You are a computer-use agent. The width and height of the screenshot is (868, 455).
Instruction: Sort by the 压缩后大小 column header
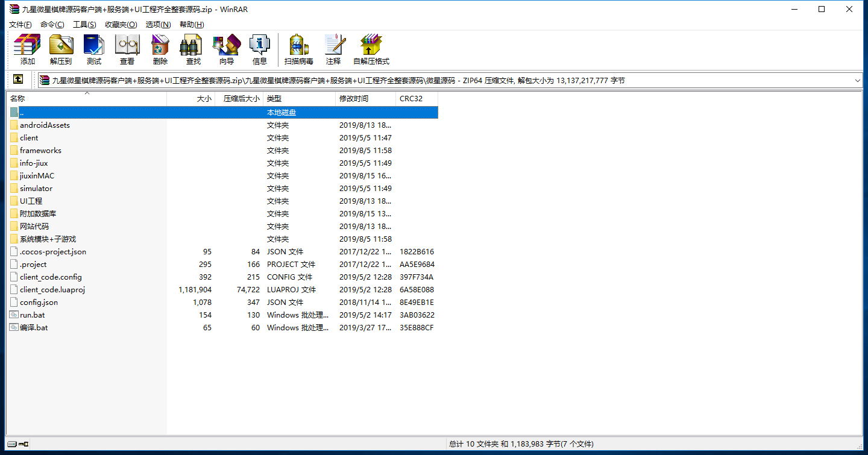(x=239, y=98)
